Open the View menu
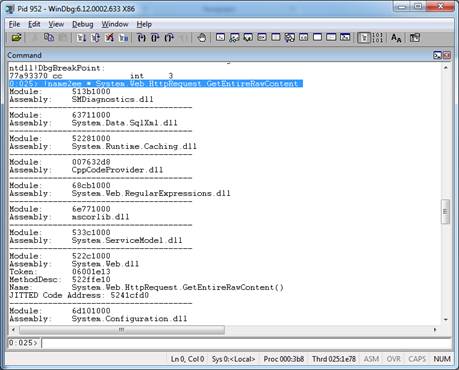The height and width of the screenshot is (370, 459). [x=56, y=24]
